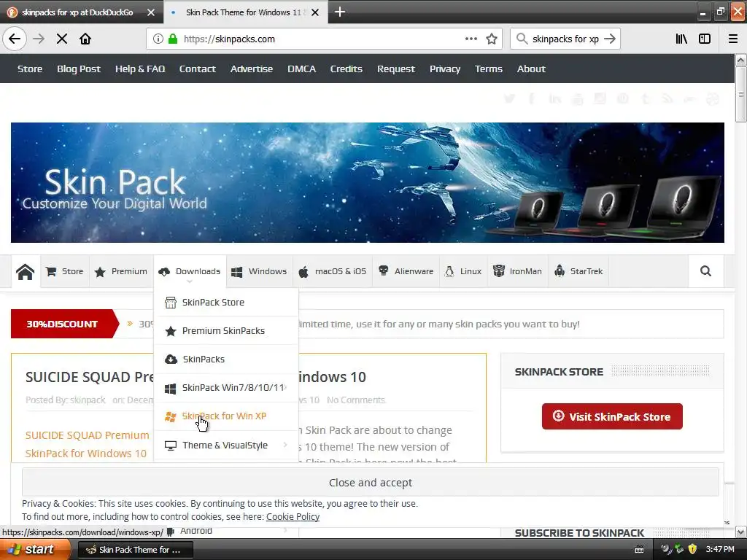Open the Privacy link
The height and width of the screenshot is (560, 747).
pyautogui.click(x=445, y=69)
